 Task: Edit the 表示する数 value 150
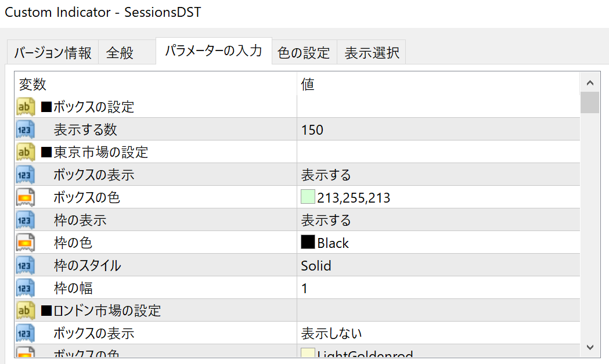[x=438, y=129]
